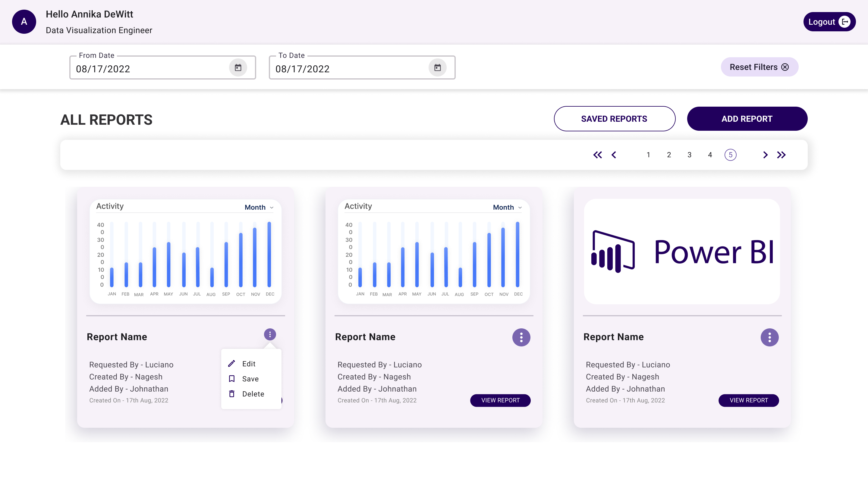Click VIEW REPORT on the Power BI card

[x=749, y=400]
